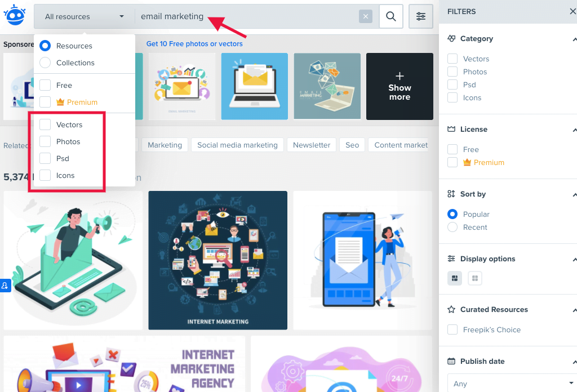Open the All resources dropdown
577x392 pixels.
click(x=85, y=16)
